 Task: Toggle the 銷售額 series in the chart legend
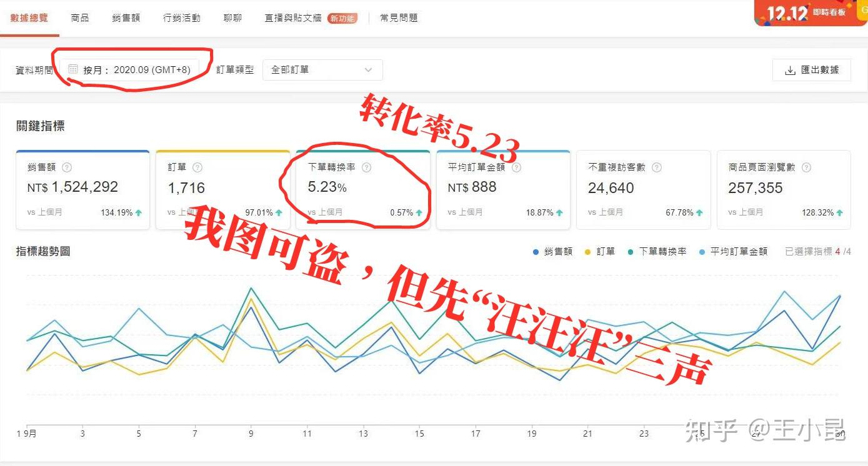click(x=552, y=250)
